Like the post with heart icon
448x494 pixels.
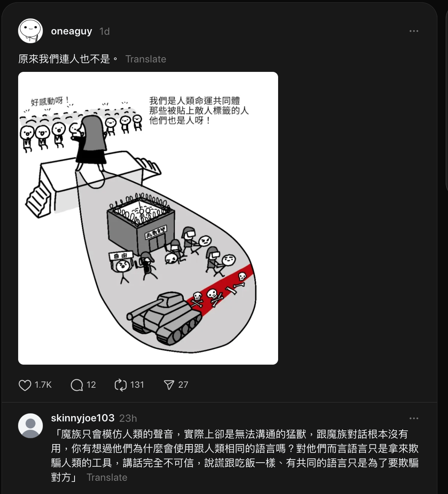[25, 385]
